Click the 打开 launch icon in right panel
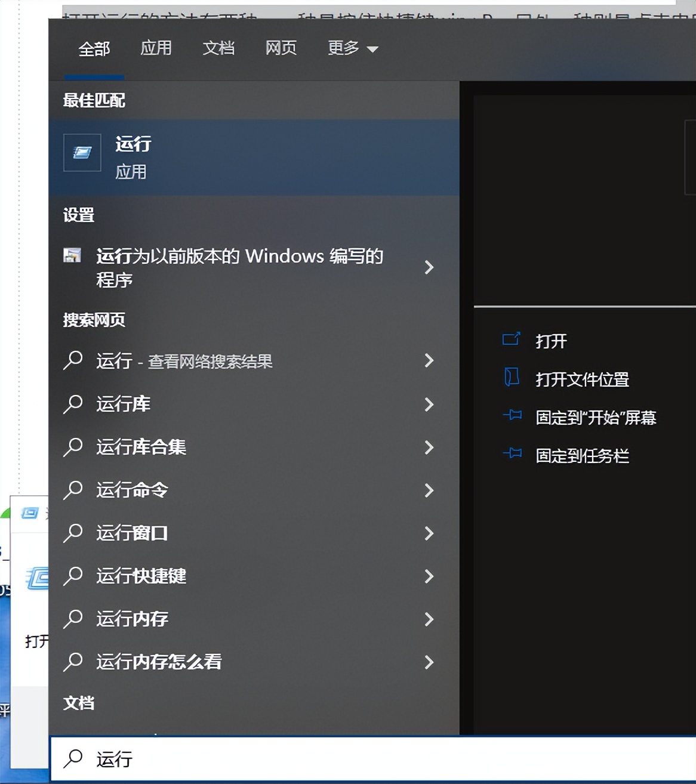The width and height of the screenshot is (696, 784). pyautogui.click(x=512, y=339)
